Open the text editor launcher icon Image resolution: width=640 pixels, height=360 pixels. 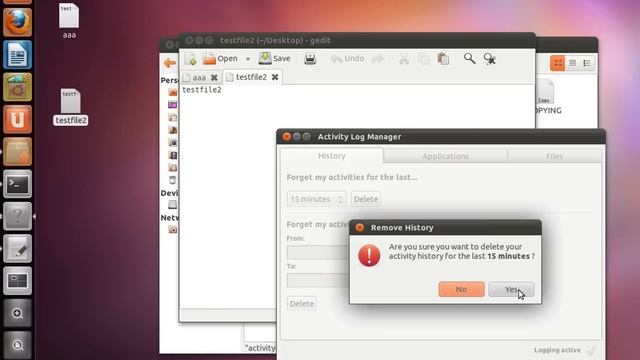pyautogui.click(x=17, y=249)
